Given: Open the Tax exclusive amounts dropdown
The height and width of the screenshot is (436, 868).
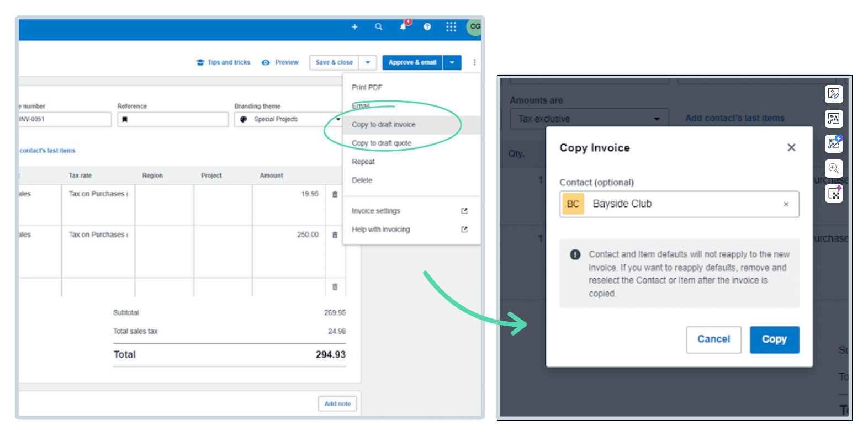Looking at the screenshot, I should tap(589, 119).
